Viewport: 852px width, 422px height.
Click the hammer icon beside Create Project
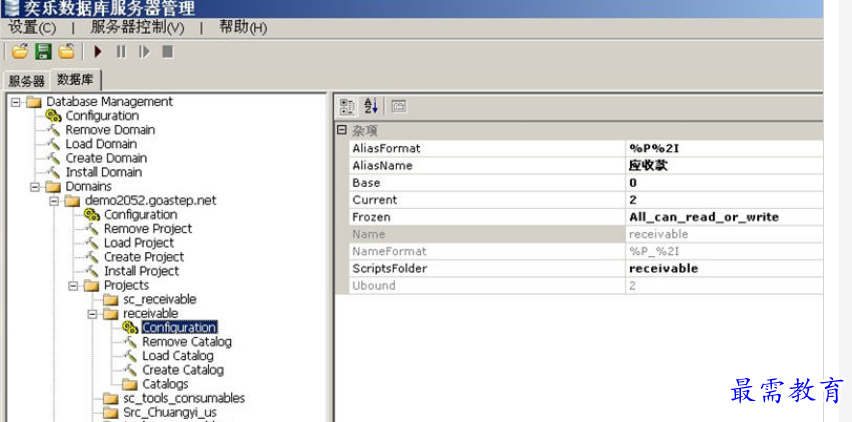[x=92, y=257]
